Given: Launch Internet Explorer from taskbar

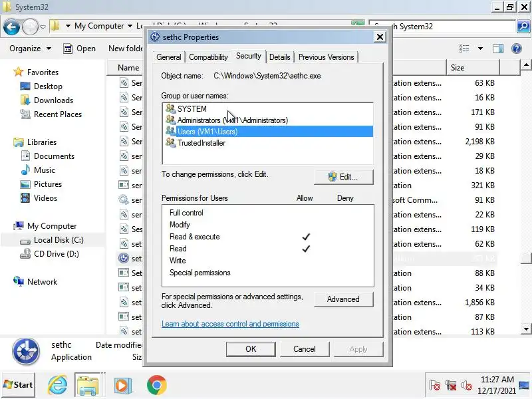Looking at the screenshot, I should tap(57, 385).
